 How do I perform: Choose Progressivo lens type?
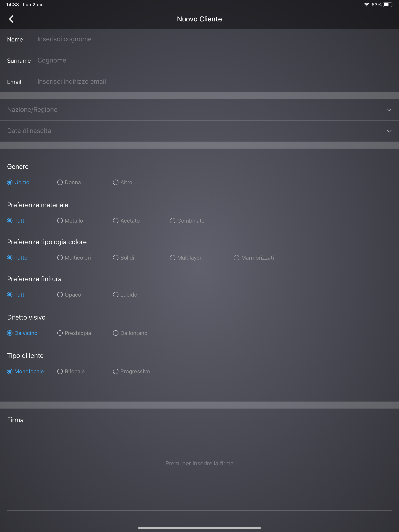point(116,371)
